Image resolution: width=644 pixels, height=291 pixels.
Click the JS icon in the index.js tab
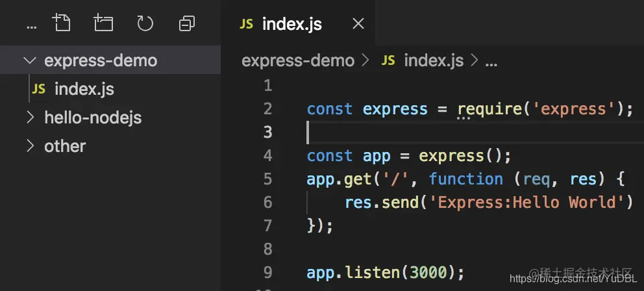246,24
